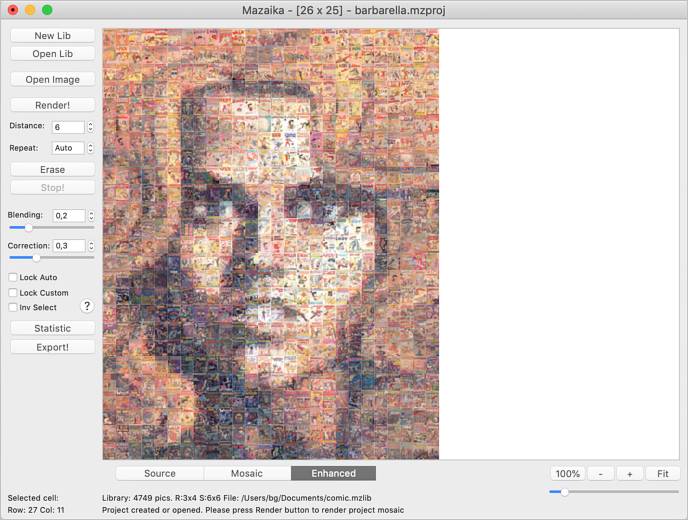
Task: Click the Distance stepper arrows
Action: (x=90, y=127)
